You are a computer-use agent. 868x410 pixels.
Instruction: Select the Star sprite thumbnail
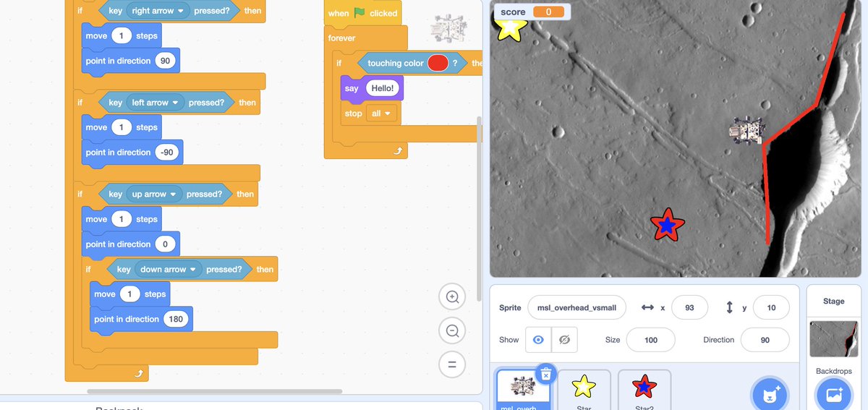tap(584, 390)
